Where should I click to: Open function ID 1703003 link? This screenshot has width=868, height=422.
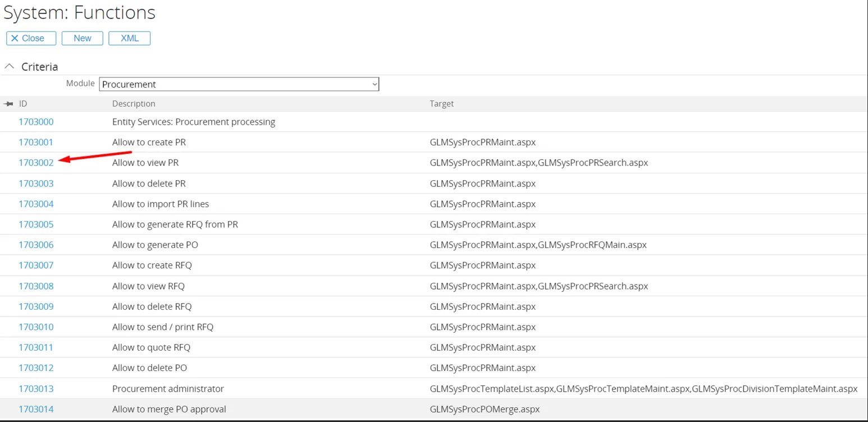(36, 184)
